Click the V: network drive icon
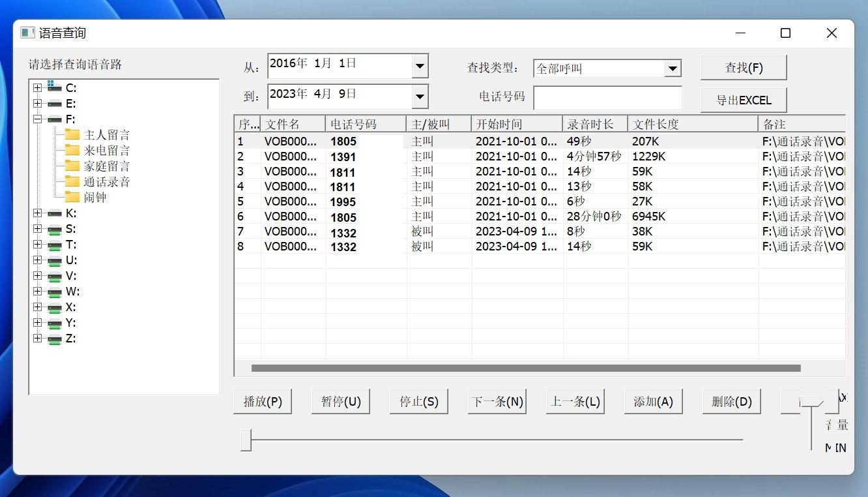The image size is (868, 497). point(54,276)
